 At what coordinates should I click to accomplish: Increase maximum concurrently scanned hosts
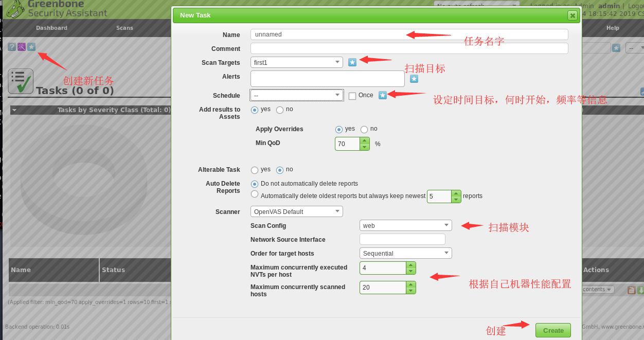(410, 284)
